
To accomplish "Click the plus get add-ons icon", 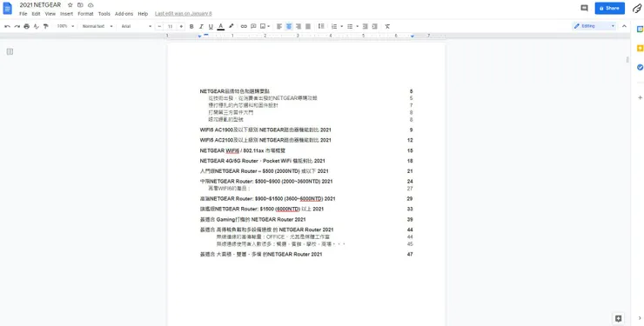I will [x=640, y=98].
